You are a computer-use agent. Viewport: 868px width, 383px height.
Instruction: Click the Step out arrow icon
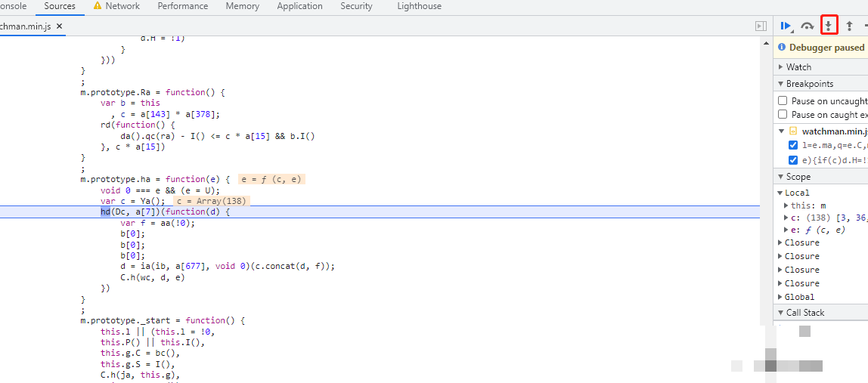849,26
